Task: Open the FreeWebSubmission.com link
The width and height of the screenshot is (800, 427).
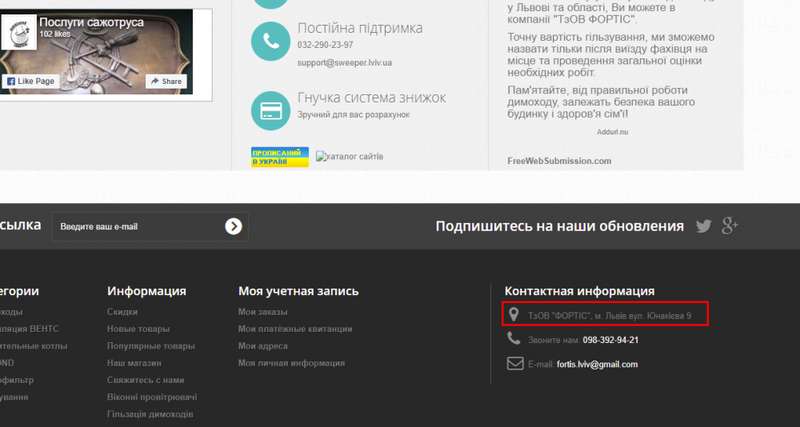Action: point(559,160)
